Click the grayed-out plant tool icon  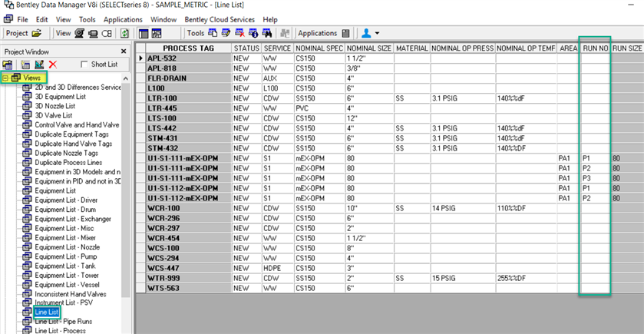pyautogui.click(x=285, y=33)
